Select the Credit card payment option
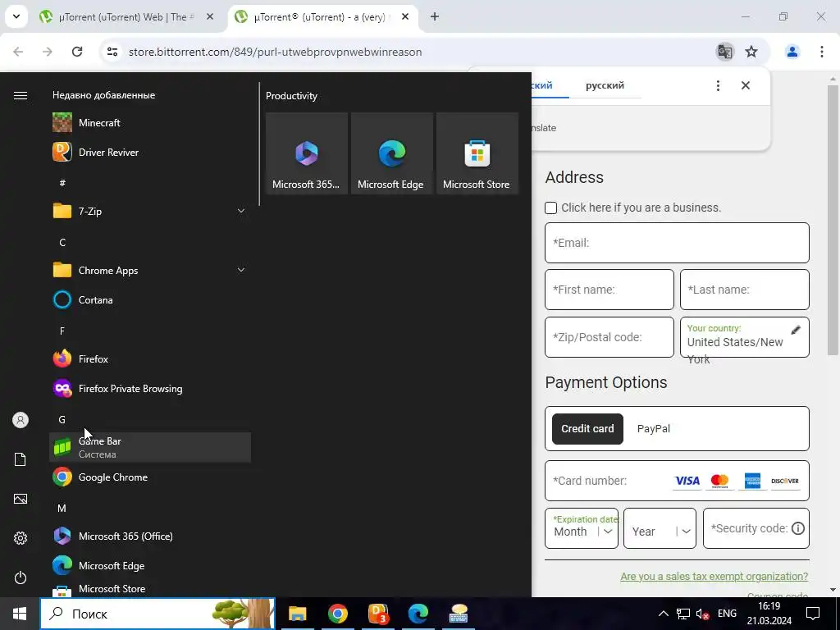This screenshot has height=630, width=840. (587, 428)
